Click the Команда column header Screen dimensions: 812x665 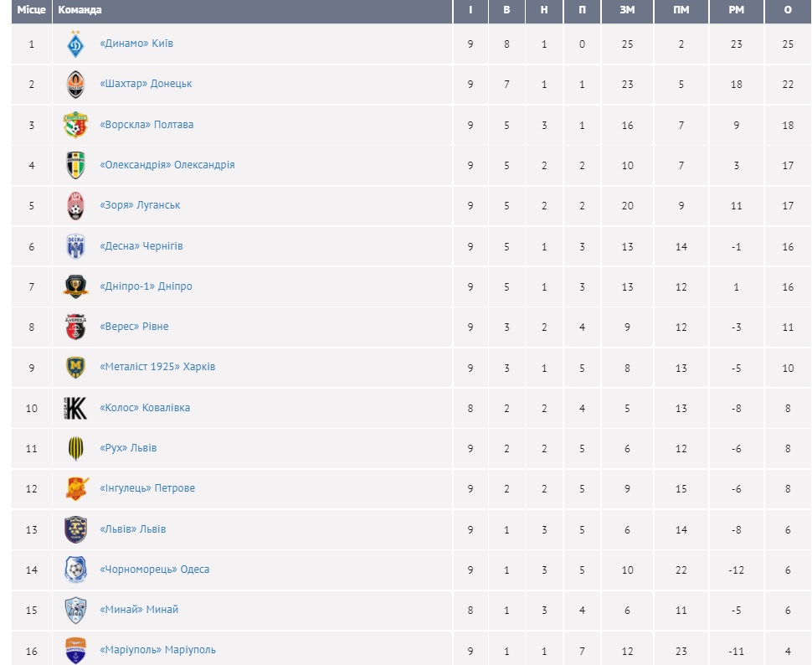[80, 10]
